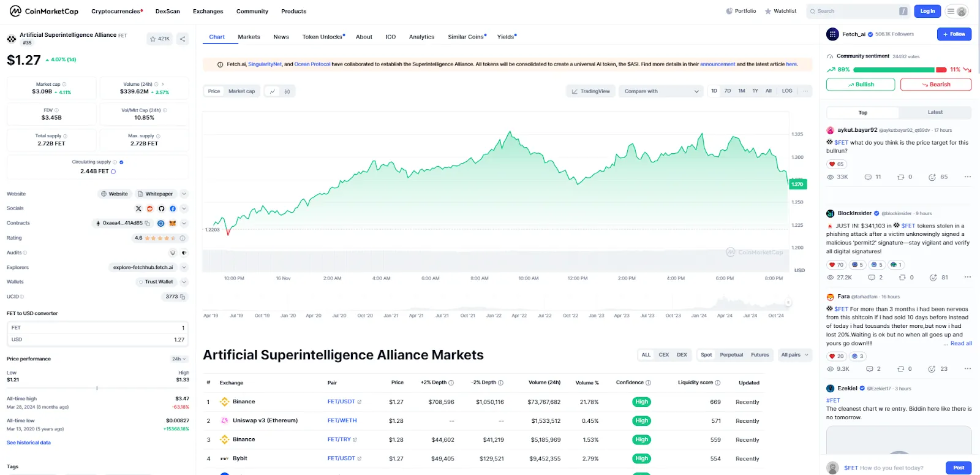The height and width of the screenshot is (475, 980).
Task: Switch community feed to Latest
Action: coord(935,113)
